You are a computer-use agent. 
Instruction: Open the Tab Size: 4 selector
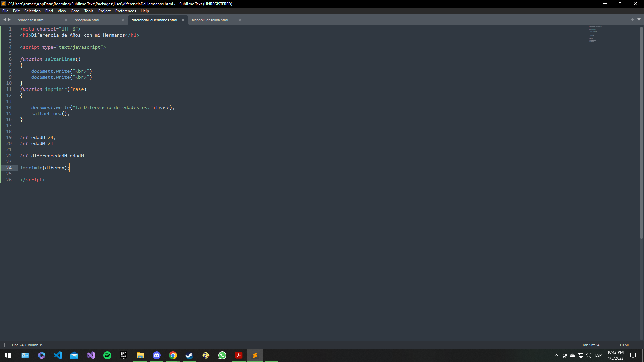tap(591, 345)
